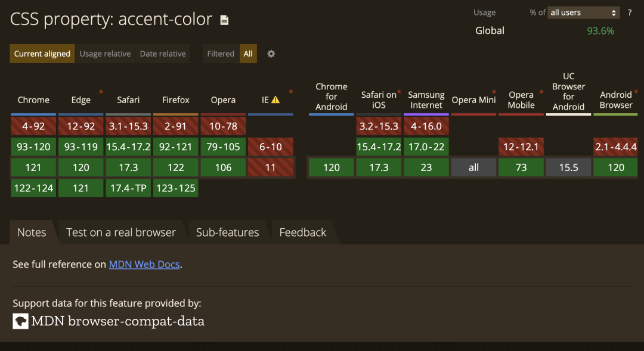The height and width of the screenshot is (351, 644).
Task: Click the asterisk note next to Edge
Action: 101,92
